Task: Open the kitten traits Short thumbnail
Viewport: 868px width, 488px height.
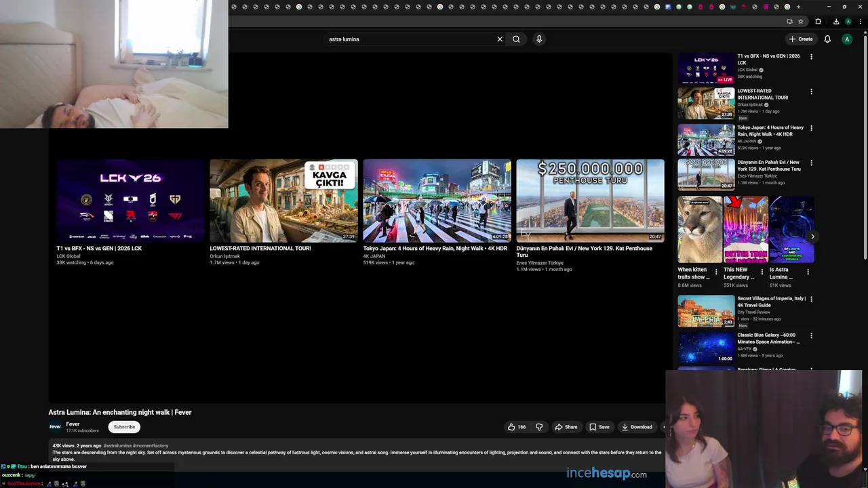Action: [x=700, y=230]
